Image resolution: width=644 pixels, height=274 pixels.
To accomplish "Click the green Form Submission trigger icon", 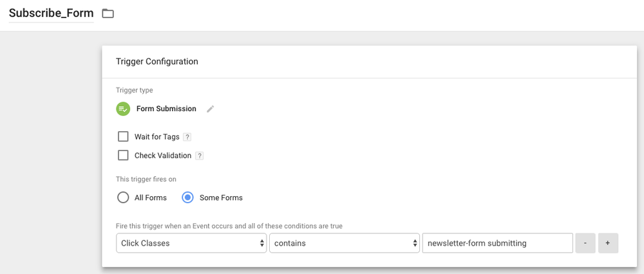I will click(x=123, y=109).
